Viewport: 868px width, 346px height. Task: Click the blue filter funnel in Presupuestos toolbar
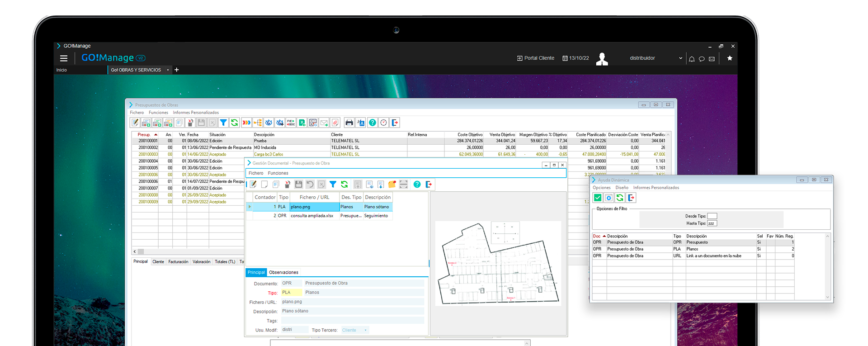(x=223, y=123)
